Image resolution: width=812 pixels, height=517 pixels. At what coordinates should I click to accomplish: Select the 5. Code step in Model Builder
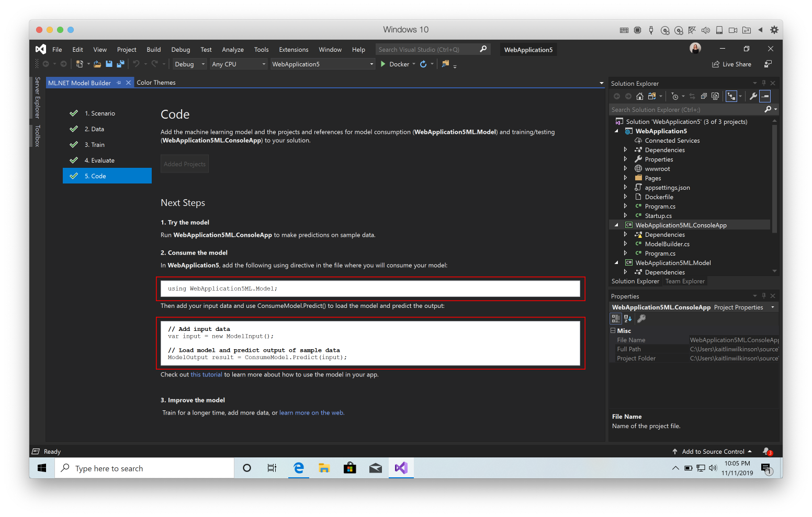[107, 176]
